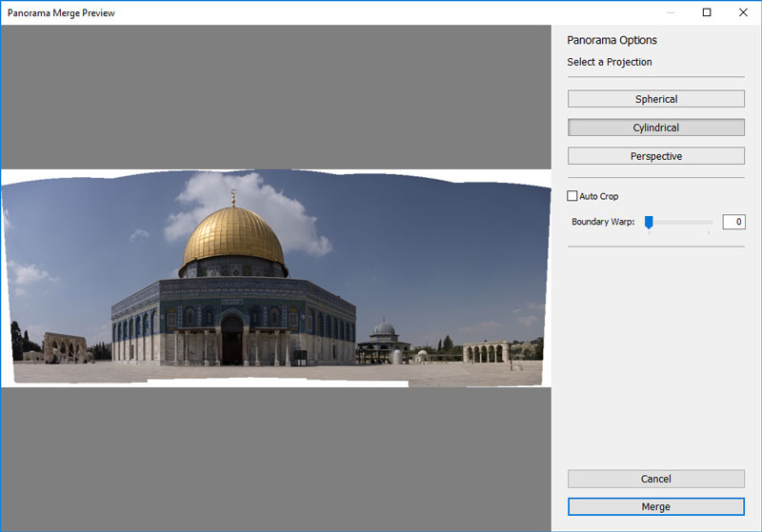The height and width of the screenshot is (532, 762).
Task: Click the arched entrance of the octagonal building
Action: tap(232, 340)
